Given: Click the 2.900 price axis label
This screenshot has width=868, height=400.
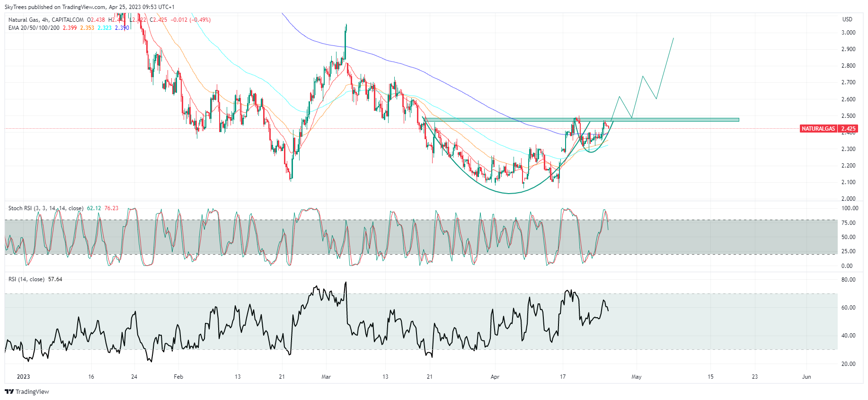Looking at the screenshot, I should click(848, 49).
